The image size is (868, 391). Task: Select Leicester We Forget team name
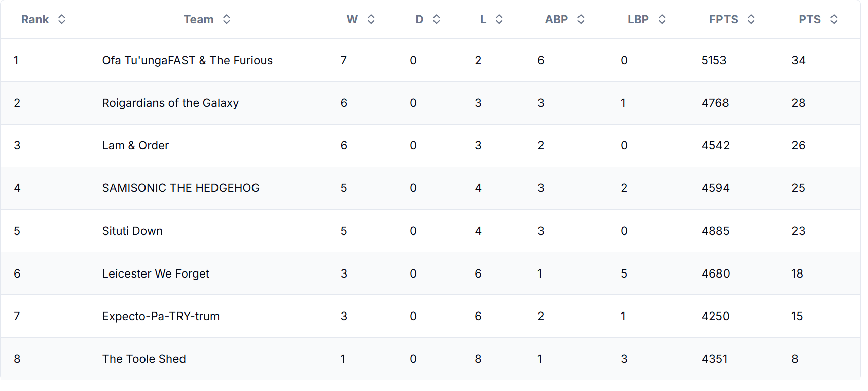pos(156,273)
